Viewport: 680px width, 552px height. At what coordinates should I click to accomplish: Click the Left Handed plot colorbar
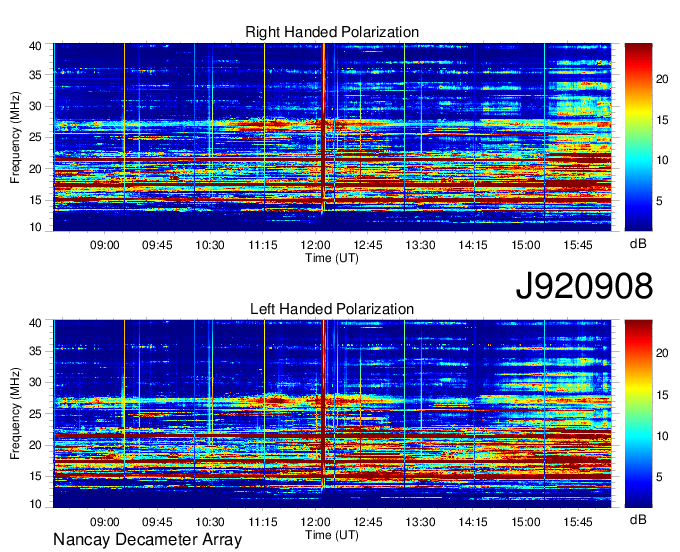[x=638, y=414]
